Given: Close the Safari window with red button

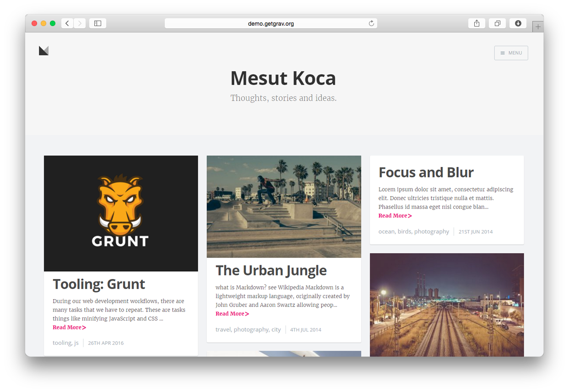Looking at the screenshot, I should point(34,23).
